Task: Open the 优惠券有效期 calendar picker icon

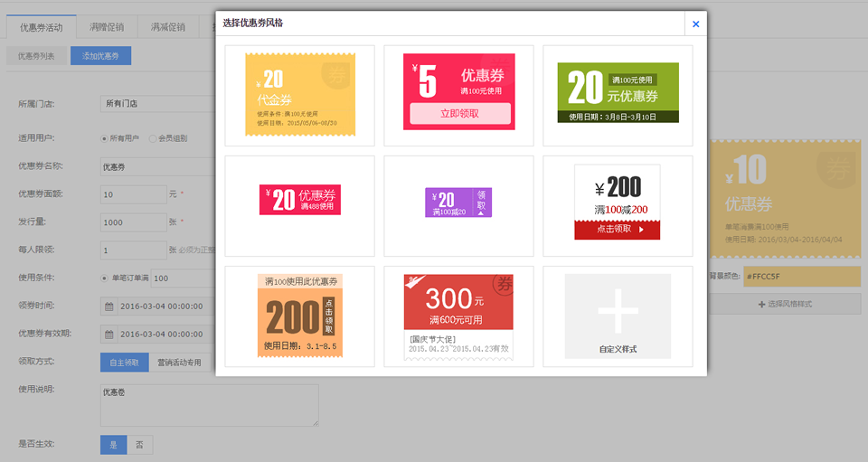Action: point(109,334)
